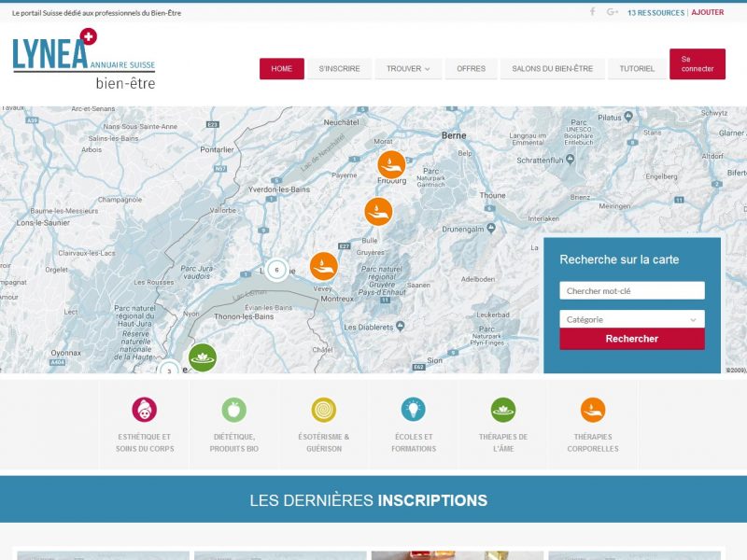Screen dimensions: 747x560
Task: Click the Sion label on the map
Action: (x=434, y=360)
